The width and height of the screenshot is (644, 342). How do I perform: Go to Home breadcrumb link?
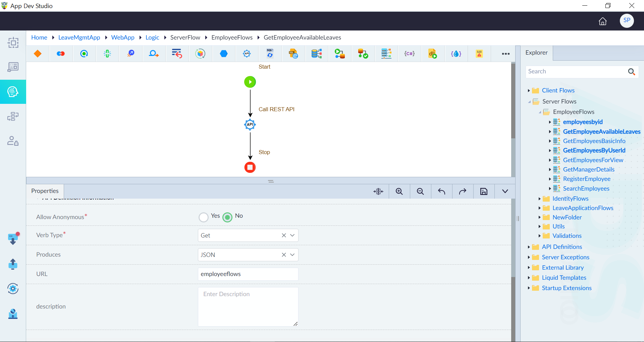pos(39,38)
